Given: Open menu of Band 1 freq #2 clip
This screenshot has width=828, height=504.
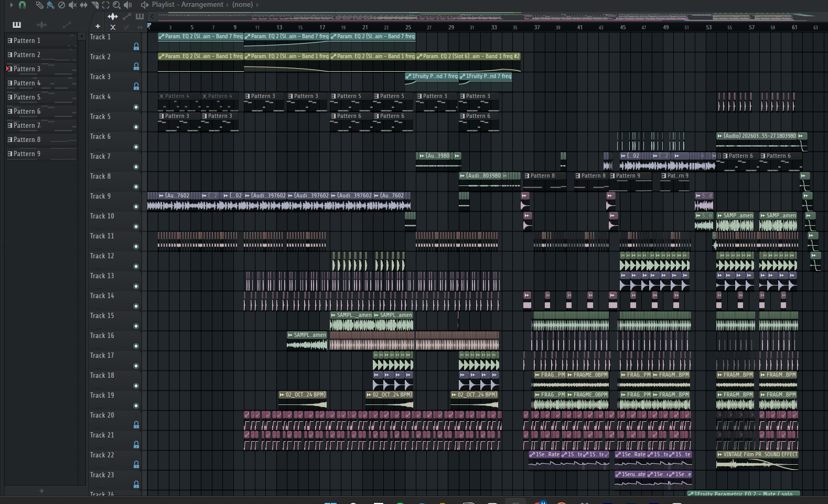Looking at the screenshot, I should pos(420,57).
